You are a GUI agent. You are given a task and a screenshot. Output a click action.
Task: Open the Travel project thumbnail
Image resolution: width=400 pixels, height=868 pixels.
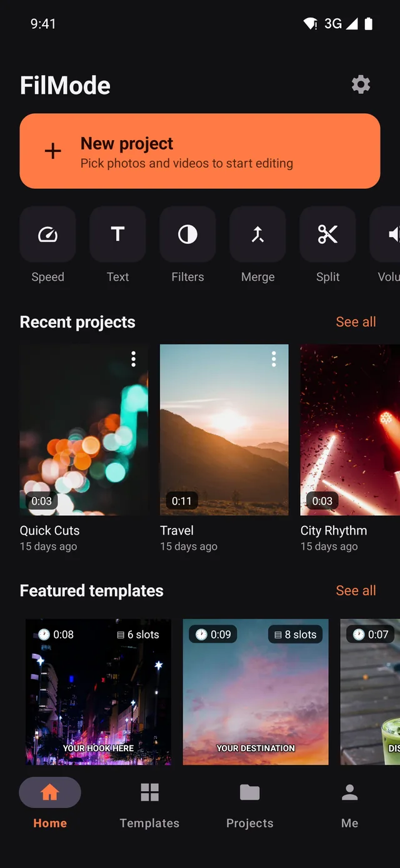click(224, 430)
